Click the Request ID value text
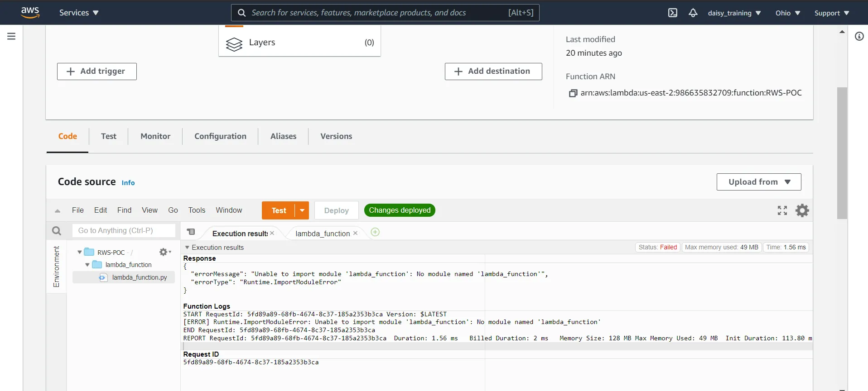This screenshot has height=391, width=868. tap(251, 362)
